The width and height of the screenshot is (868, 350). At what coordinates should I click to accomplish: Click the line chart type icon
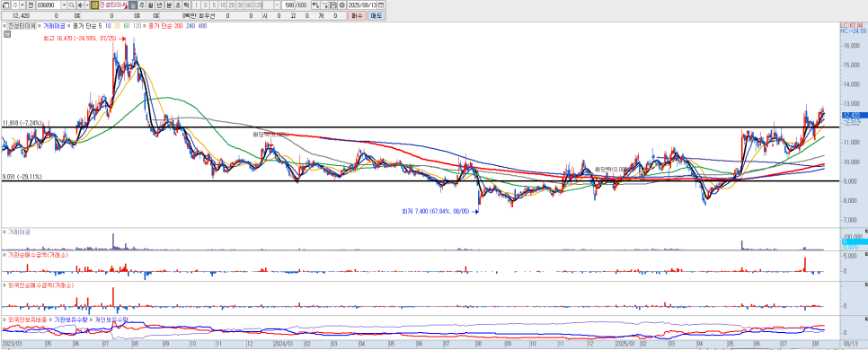[x=325, y=4]
